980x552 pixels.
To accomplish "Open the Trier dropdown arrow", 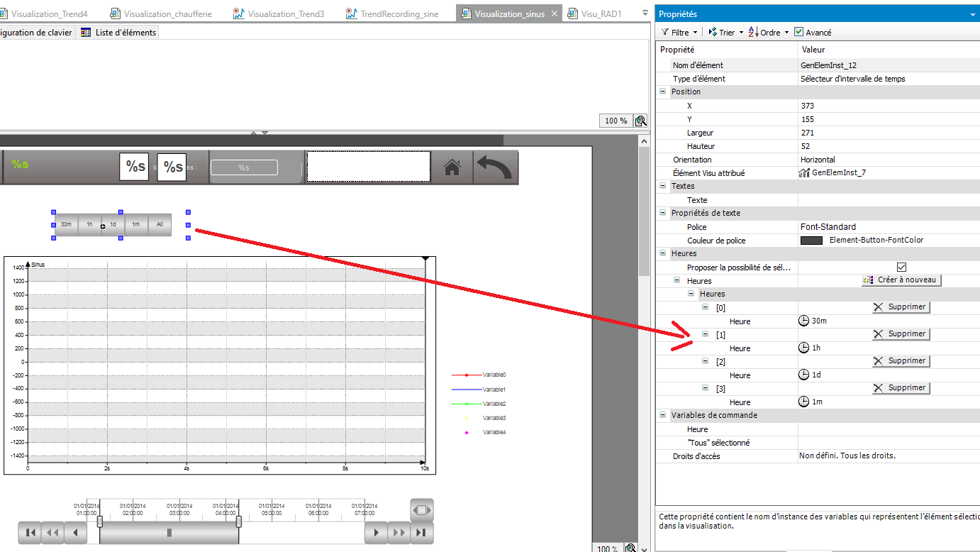I will click(741, 33).
